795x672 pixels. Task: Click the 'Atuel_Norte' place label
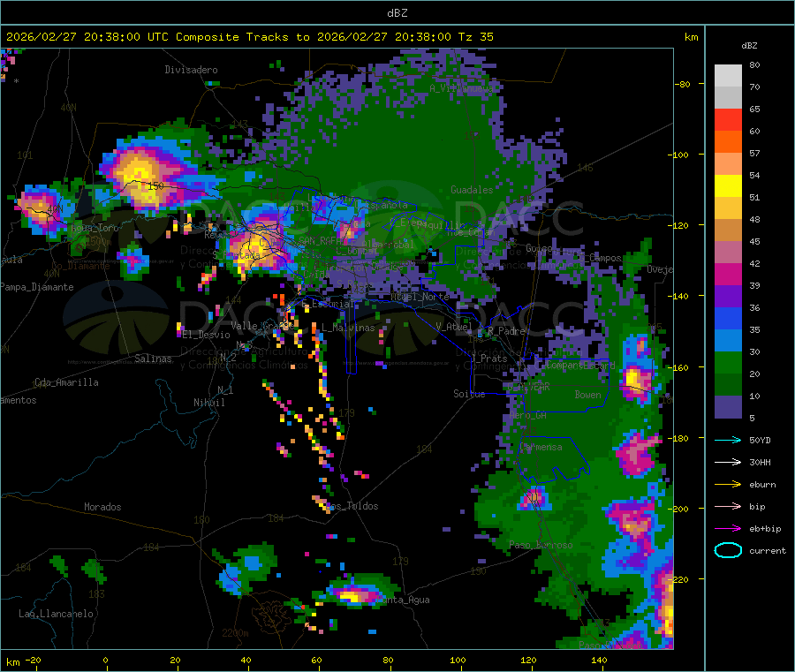coord(420,297)
